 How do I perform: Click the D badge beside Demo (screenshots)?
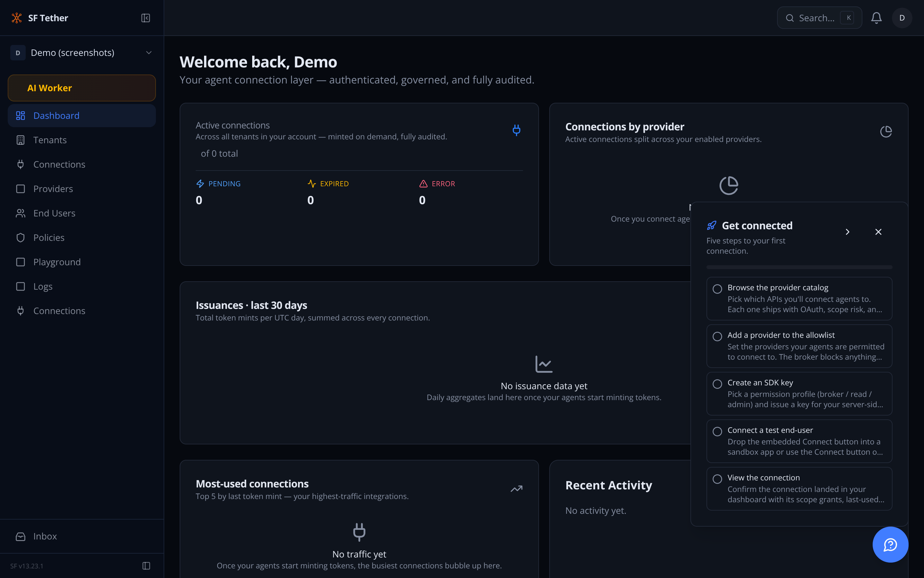18,53
